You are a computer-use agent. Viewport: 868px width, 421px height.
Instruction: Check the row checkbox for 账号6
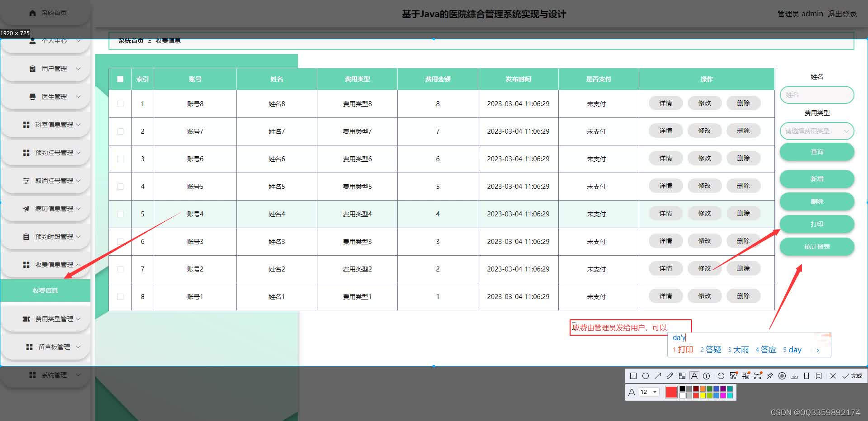(120, 159)
